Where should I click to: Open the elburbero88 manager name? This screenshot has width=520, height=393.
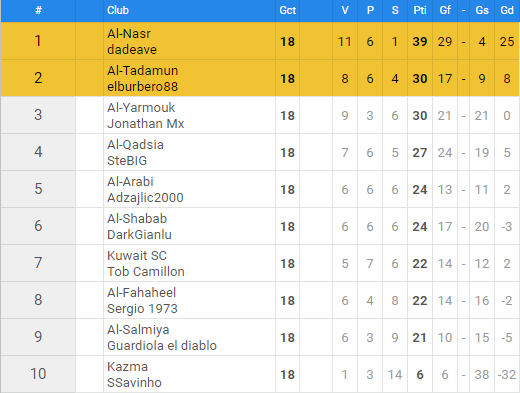coord(142,87)
